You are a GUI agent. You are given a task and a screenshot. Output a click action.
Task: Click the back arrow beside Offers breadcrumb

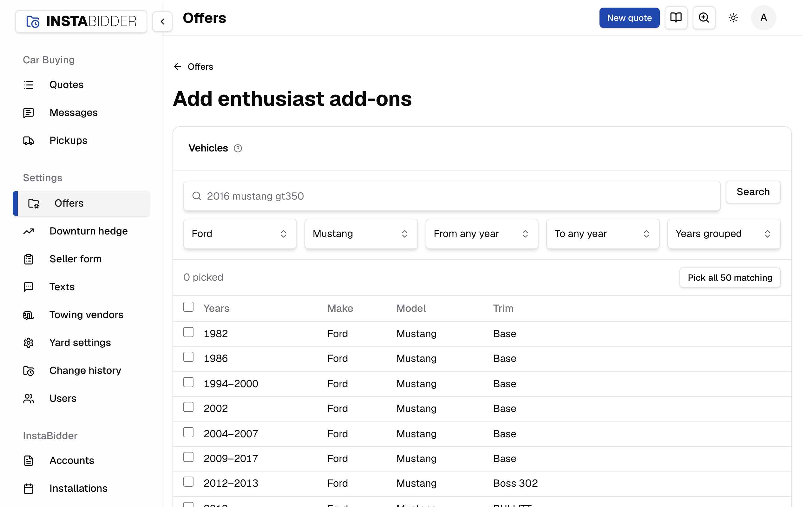(x=178, y=67)
